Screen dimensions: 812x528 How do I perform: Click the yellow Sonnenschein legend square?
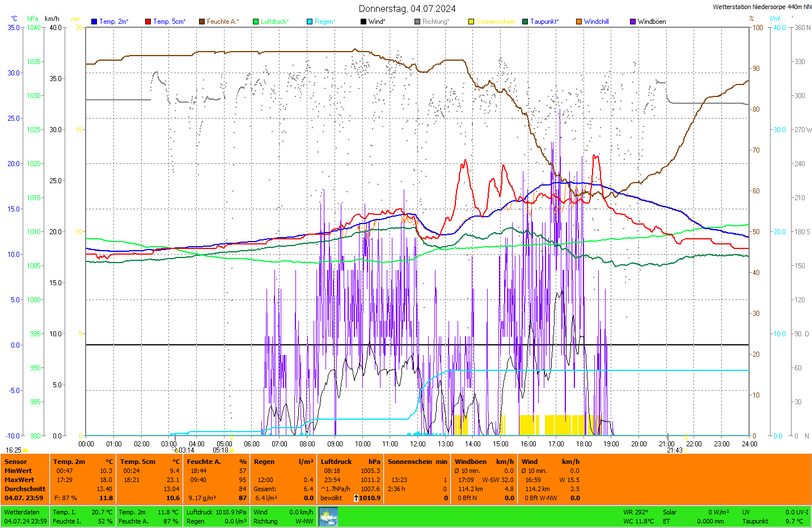click(x=471, y=22)
